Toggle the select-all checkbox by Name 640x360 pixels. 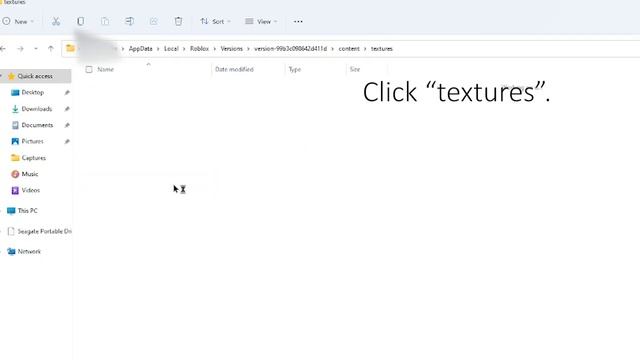point(89,69)
